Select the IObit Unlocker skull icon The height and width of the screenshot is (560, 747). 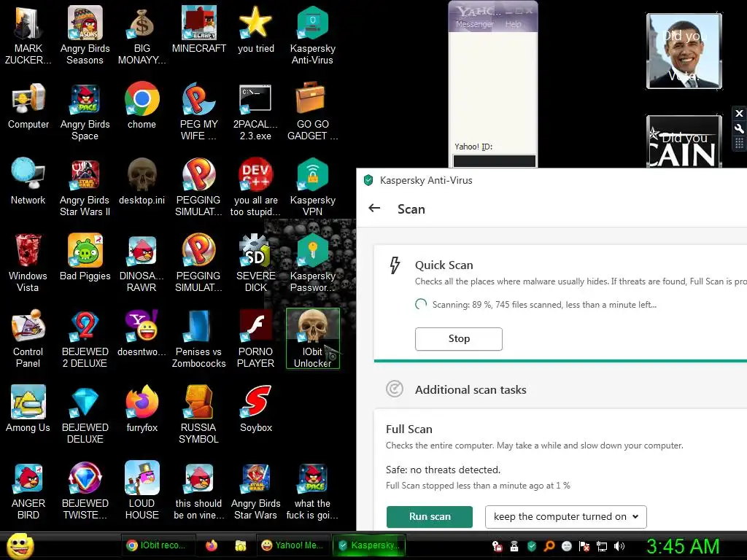tap(312, 338)
